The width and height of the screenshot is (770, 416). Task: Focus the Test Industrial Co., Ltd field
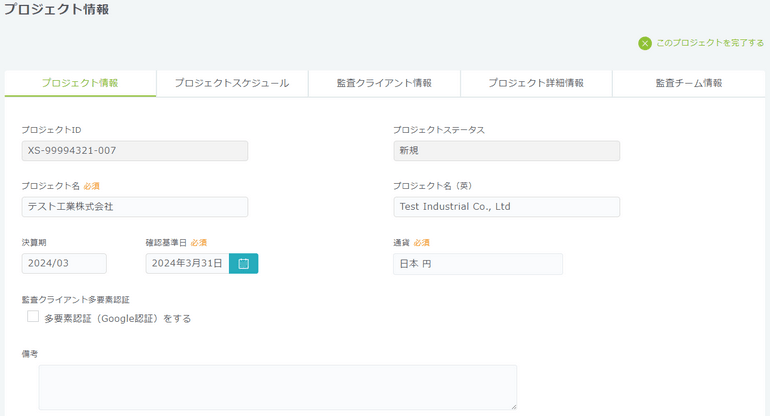tap(506, 206)
